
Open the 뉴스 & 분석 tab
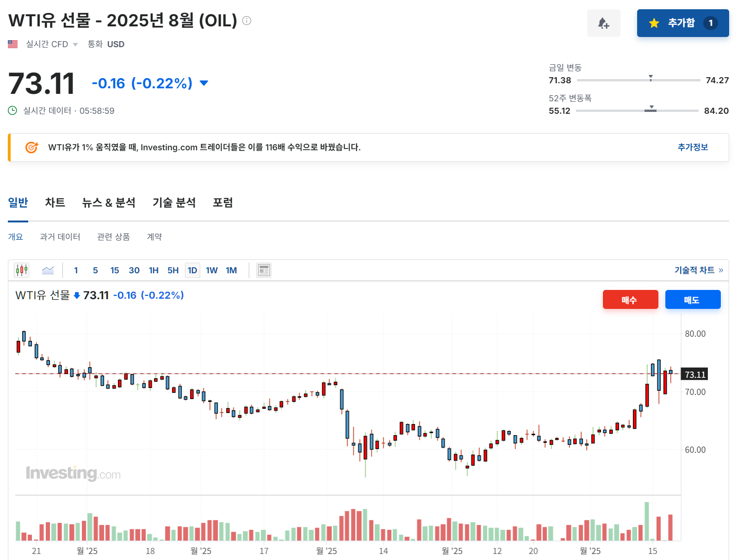click(109, 203)
